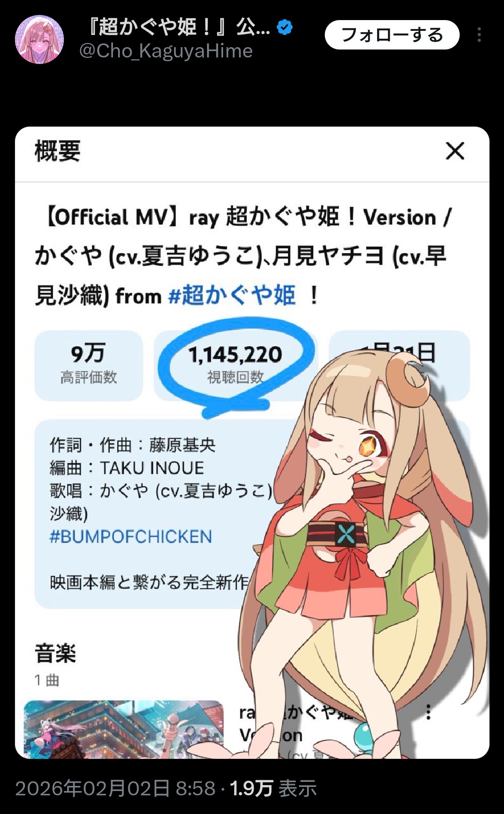This screenshot has height=814, width=504.
Task: Follow the #BUMPOFCHICKEN hashtag link
Action: pos(131,537)
